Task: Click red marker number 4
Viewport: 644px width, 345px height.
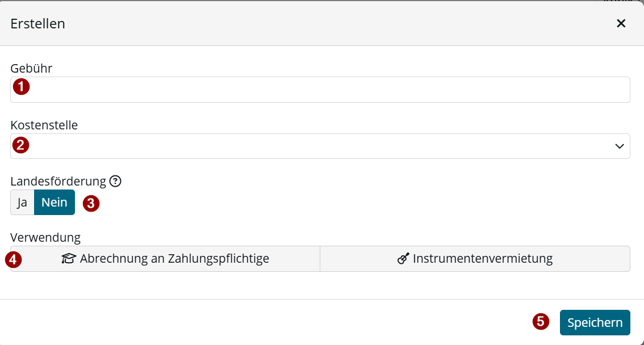Action: point(13,260)
